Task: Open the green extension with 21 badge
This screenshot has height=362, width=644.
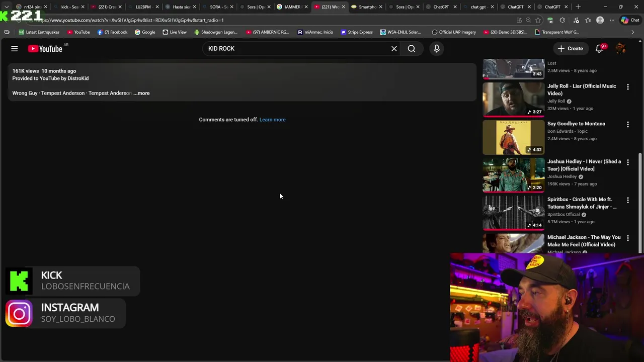Action: [x=550, y=20]
